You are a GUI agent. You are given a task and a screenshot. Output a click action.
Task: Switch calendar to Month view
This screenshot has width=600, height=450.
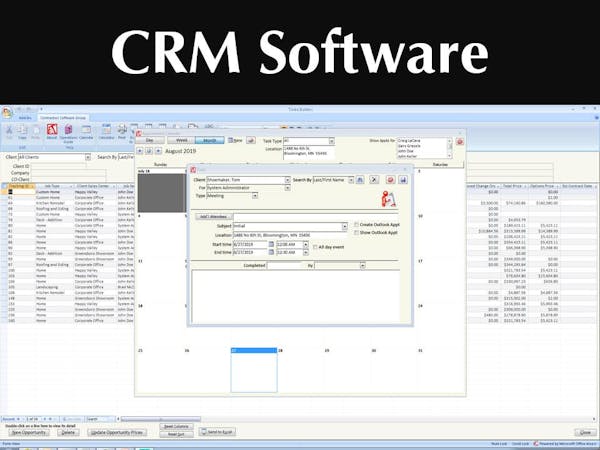(x=210, y=140)
